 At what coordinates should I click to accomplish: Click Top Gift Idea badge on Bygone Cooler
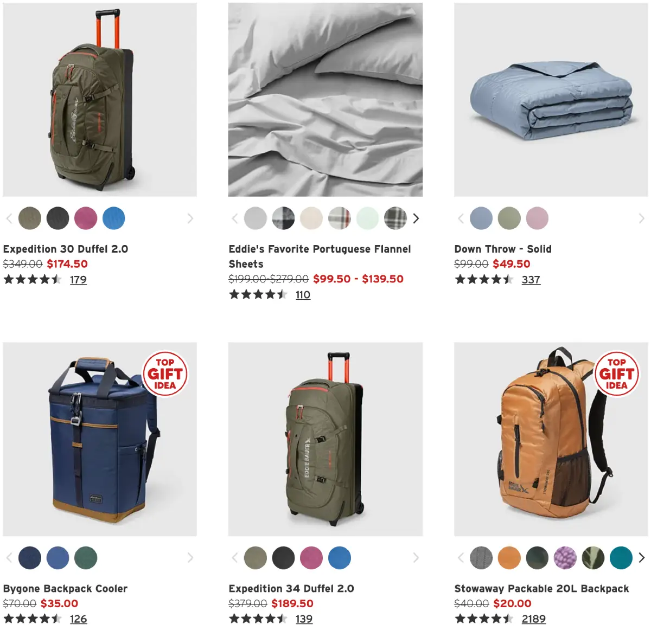(165, 373)
